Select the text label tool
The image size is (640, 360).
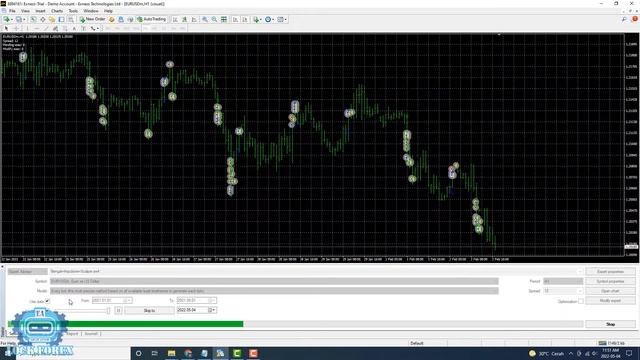point(84,28)
